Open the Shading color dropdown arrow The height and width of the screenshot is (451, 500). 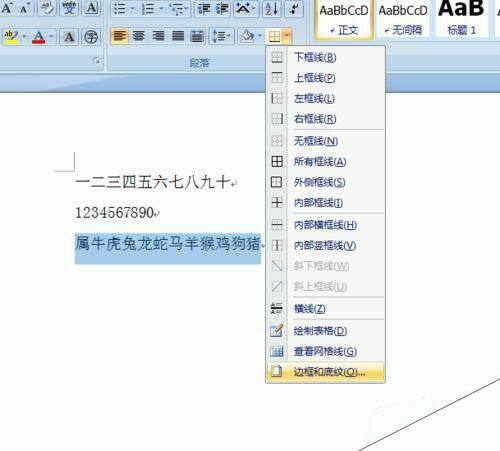tap(260, 36)
